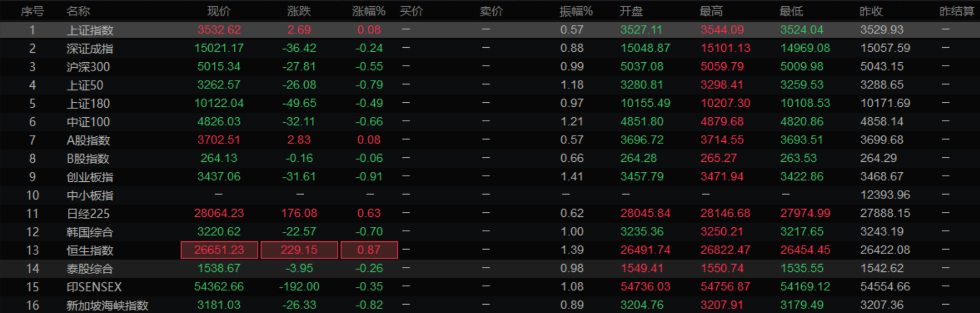The width and height of the screenshot is (980, 313).
Task: Click 新加坡海峡指数 price 3181.03
Action: click(x=219, y=305)
